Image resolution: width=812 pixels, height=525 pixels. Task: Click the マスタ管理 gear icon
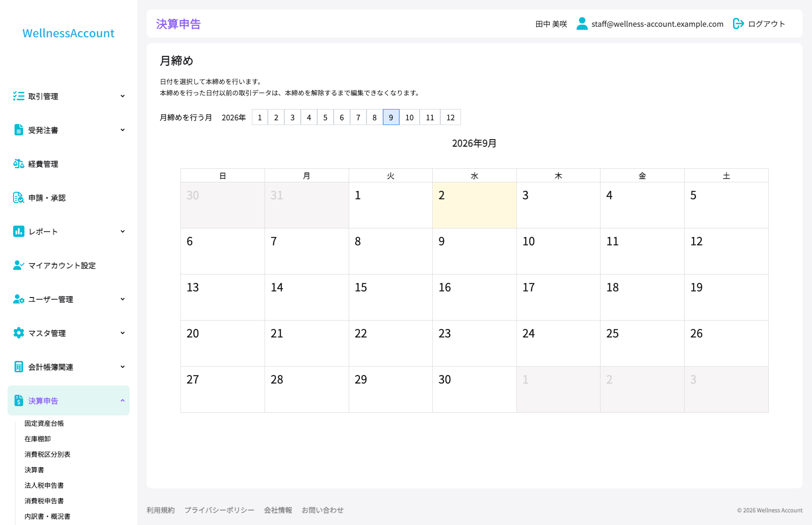pyautogui.click(x=19, y=333)
